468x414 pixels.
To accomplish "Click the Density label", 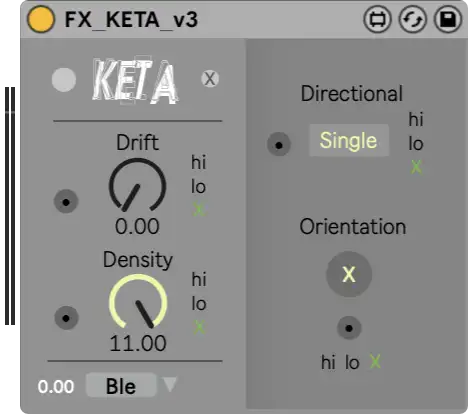I will click(138, 261).
